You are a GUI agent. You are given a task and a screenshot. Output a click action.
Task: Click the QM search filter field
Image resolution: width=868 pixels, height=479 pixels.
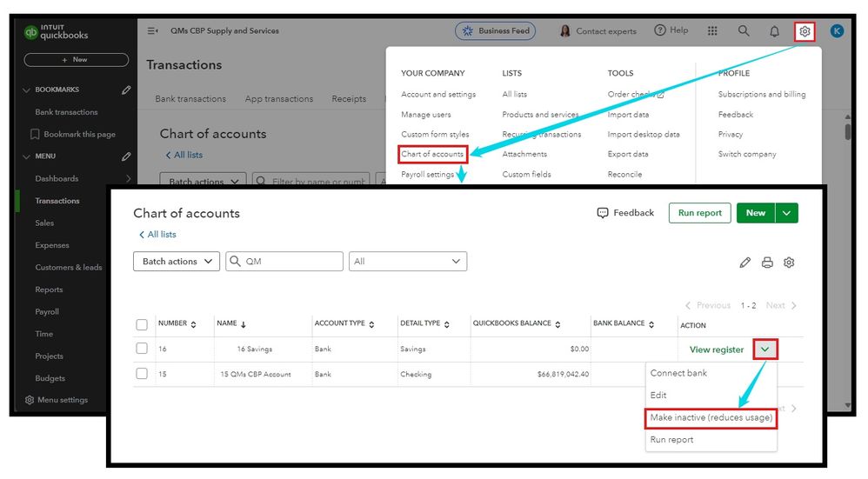point(284,261)
